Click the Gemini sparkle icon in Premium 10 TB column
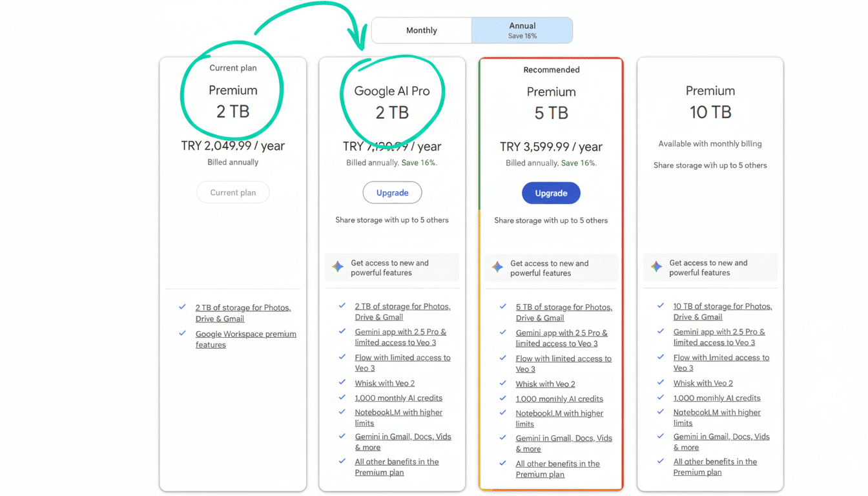868x496 pixels. click(656, 267)
